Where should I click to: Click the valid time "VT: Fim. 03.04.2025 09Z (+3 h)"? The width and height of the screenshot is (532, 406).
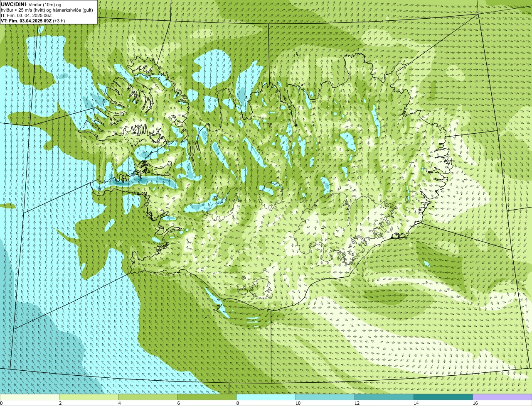[32, 20]
